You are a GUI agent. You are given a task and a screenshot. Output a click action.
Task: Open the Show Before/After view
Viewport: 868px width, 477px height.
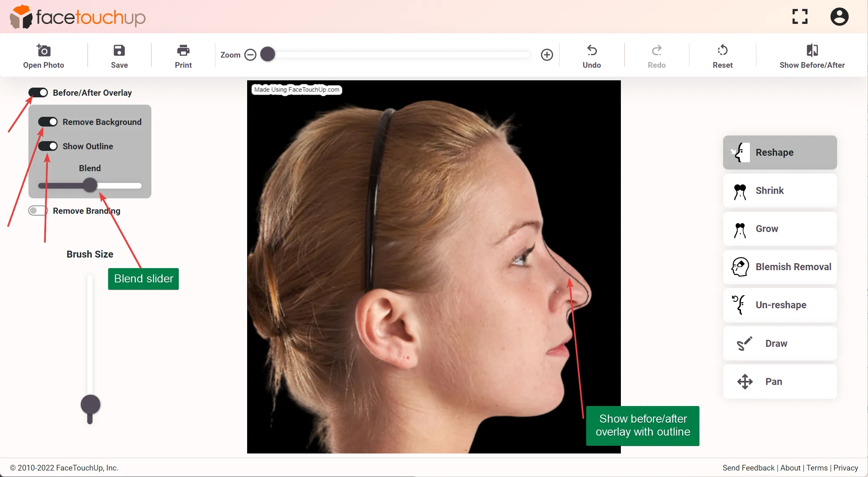coord(811,55)
